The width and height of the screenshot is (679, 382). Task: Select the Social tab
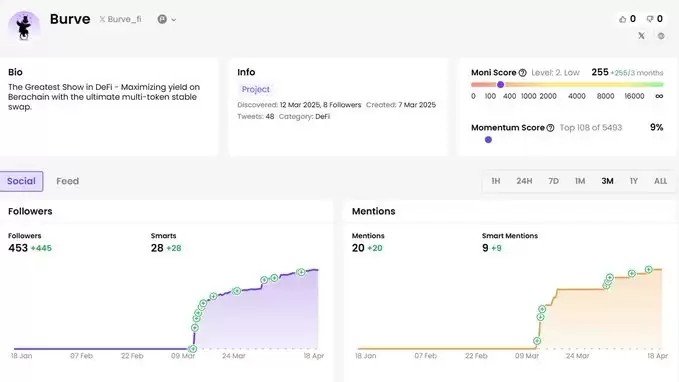coord(21,181)
